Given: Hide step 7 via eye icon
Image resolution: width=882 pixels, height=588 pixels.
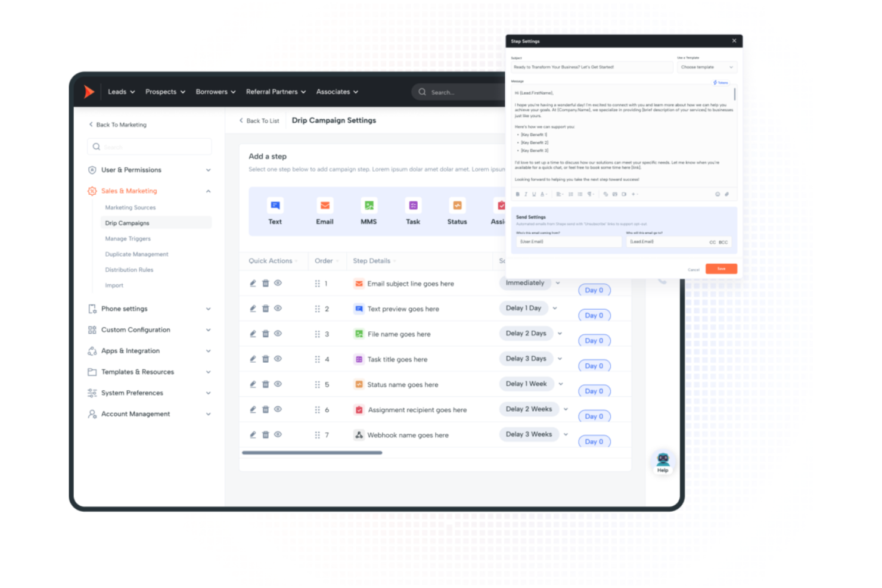Looking at the screenshot, I should coord(278,435).
